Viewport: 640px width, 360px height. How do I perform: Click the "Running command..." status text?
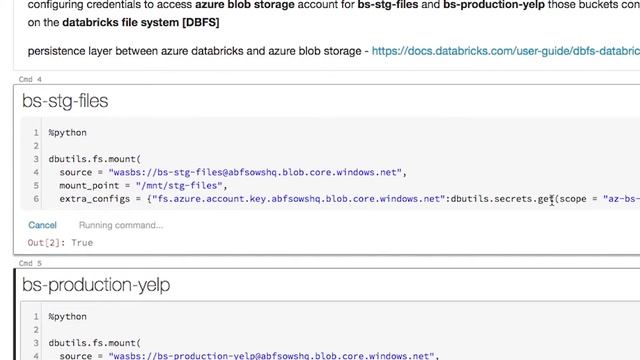pos(121,225)
